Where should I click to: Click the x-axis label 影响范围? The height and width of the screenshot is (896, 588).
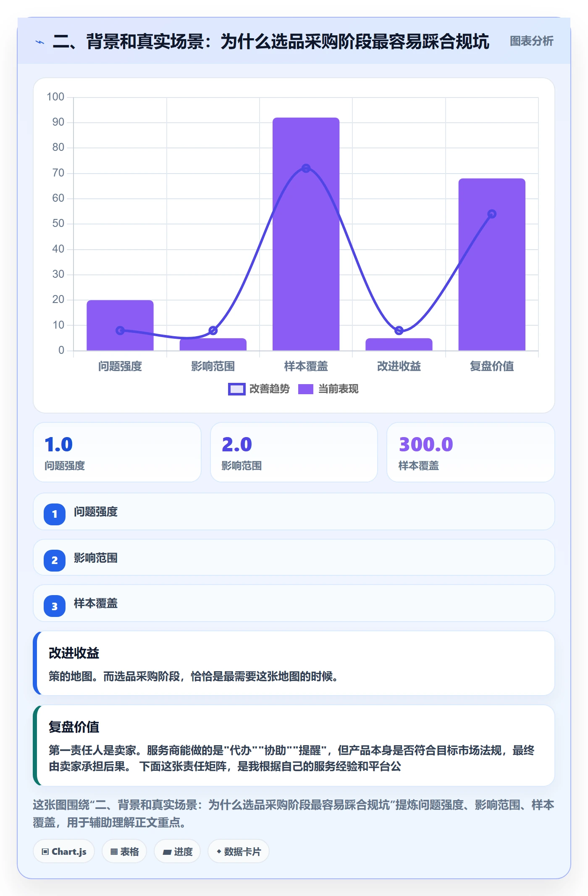point(213,366)
